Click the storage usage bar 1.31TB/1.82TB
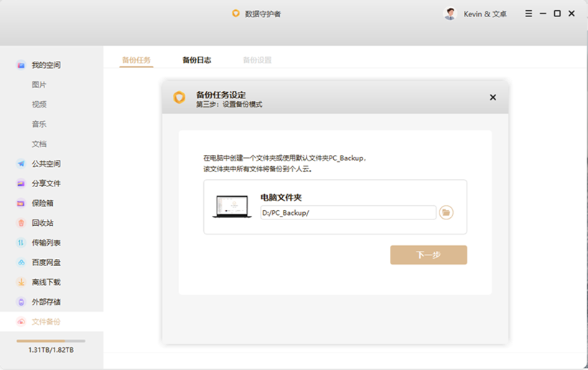Viewport: 588px width, 370px height. (x=50, y=341)
